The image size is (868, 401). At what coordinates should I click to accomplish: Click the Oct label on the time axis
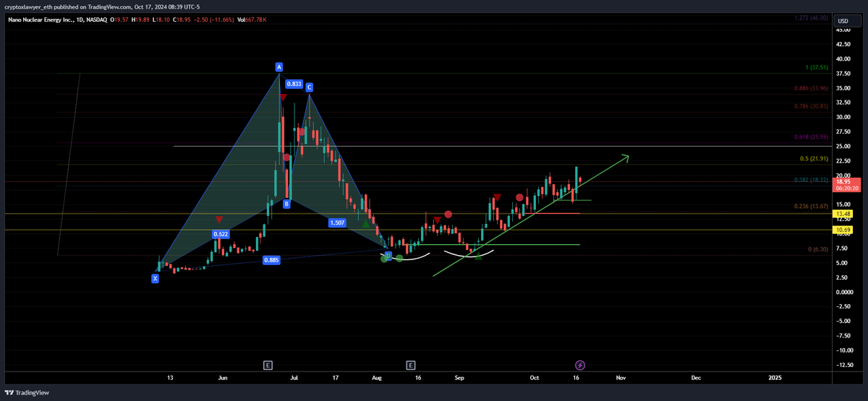click(535, 378)
